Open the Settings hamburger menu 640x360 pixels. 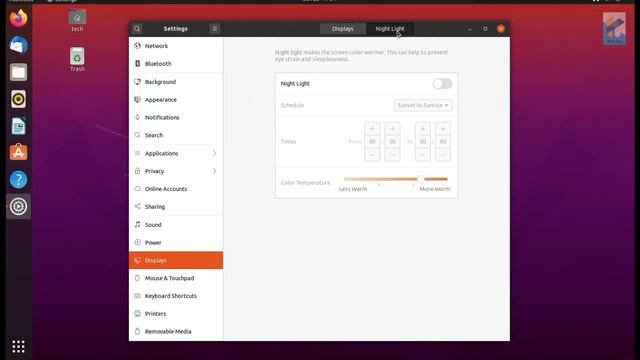click(x=214, y=29)
